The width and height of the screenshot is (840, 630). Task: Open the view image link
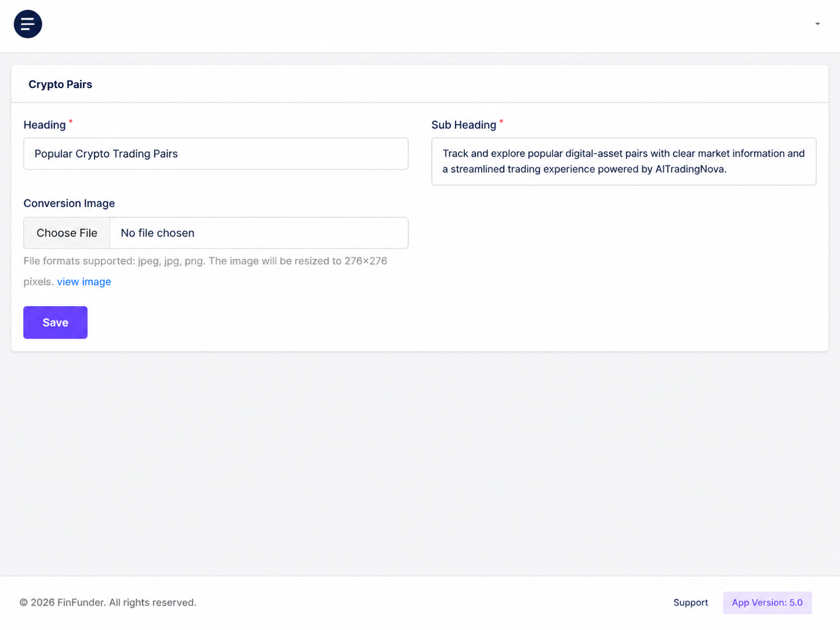click(x=84, y=281)
